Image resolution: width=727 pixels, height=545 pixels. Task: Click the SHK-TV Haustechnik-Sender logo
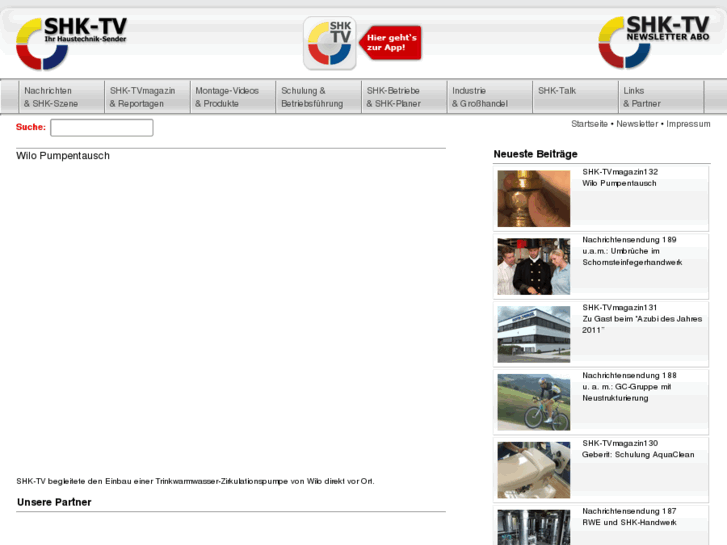point(71,43)
